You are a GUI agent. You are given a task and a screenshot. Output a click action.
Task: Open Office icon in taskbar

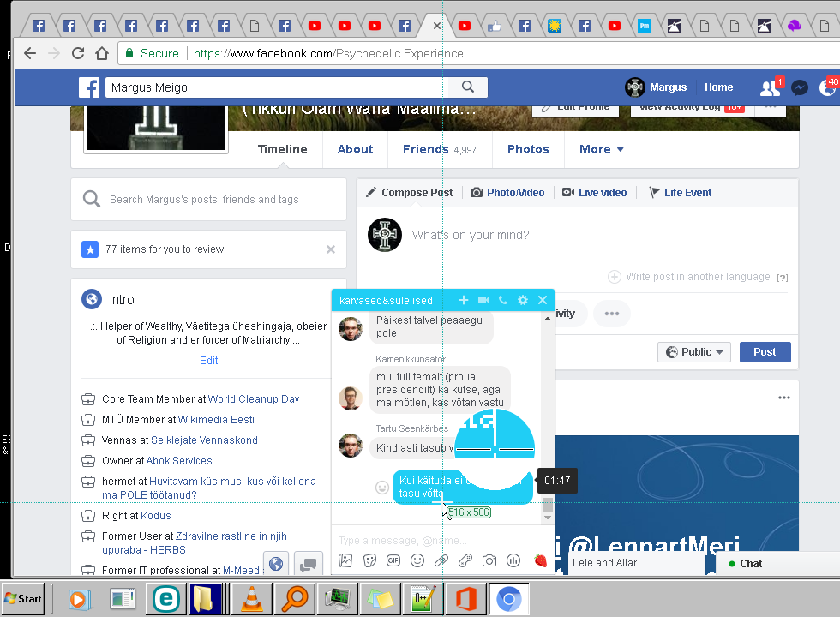(466, 599)
